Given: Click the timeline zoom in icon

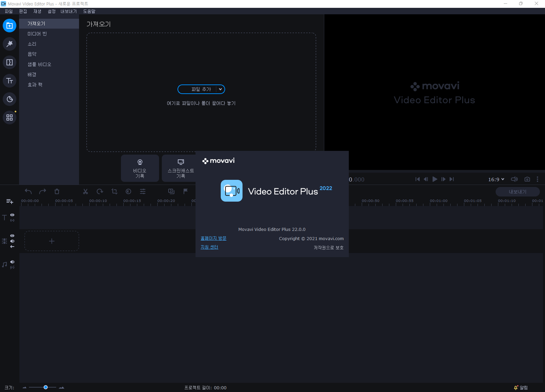Looking at the screenshot, I should click(62, 388).
